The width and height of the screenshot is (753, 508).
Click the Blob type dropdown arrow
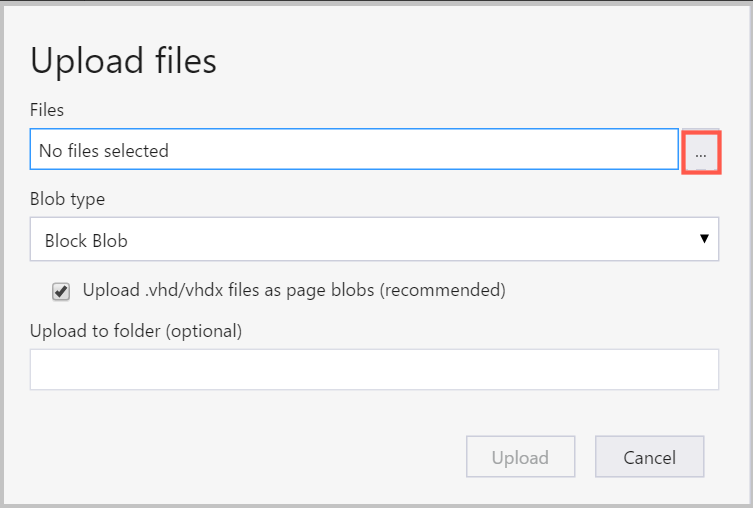coord(704,240)
